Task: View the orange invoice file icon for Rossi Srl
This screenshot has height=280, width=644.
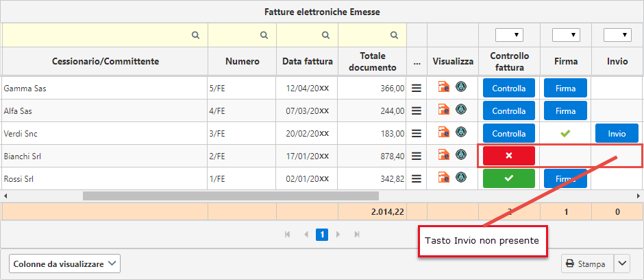Action: click(443, 178)
